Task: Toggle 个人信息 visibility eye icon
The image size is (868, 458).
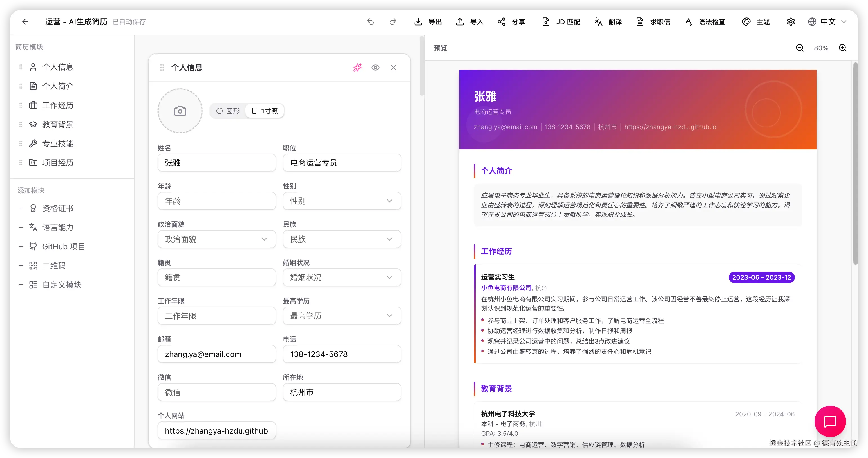Action: tap(375, 68)
